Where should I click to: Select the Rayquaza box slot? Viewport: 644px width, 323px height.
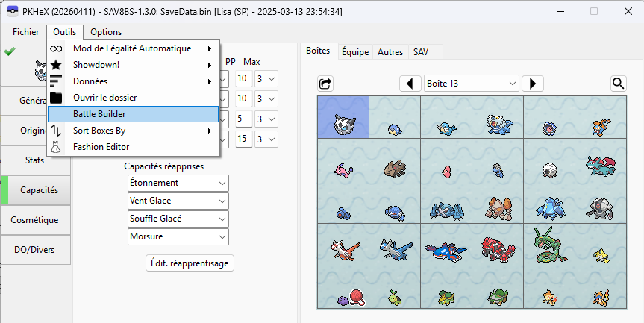pyautogui.click(x=548, y=244)
